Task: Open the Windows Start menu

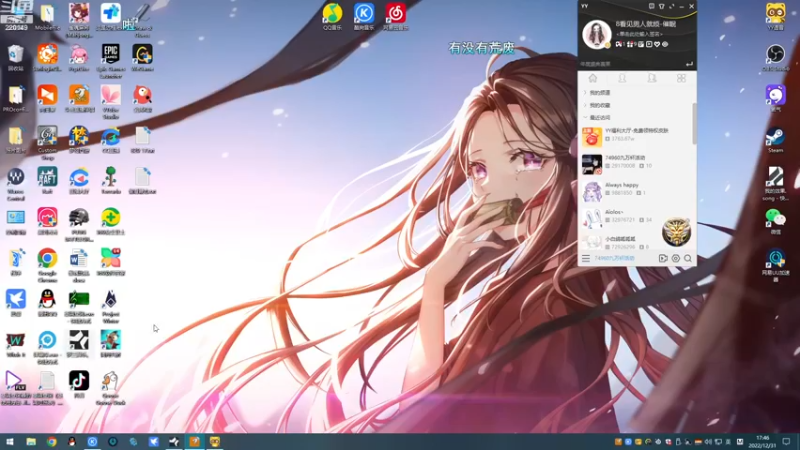Action: point(10,442)
